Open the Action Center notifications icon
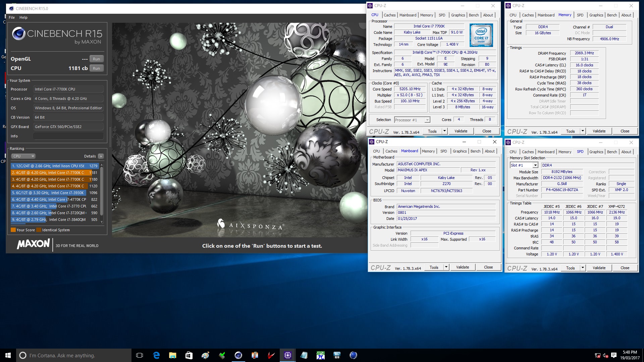Screen dimensions: 644x362 [614, 355]
